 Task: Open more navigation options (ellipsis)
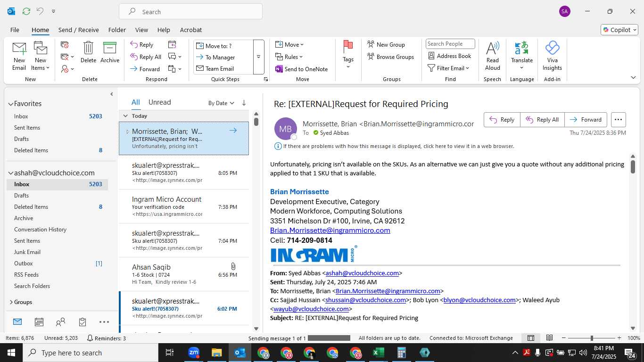104,322
